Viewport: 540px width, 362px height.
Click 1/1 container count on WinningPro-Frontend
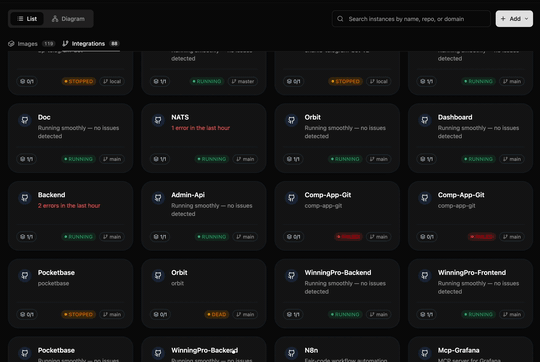[x=426, y=314]
